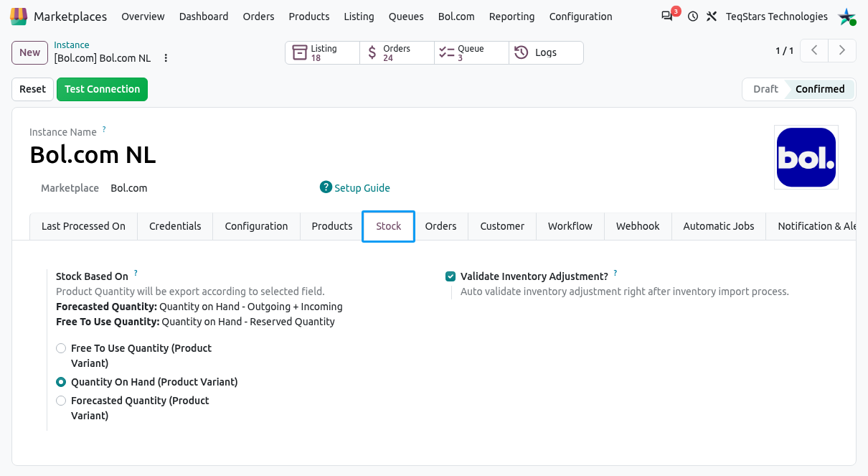Open the Configuration menu in navbar
The image size is (868, 476).
click(x=581, y=16)
